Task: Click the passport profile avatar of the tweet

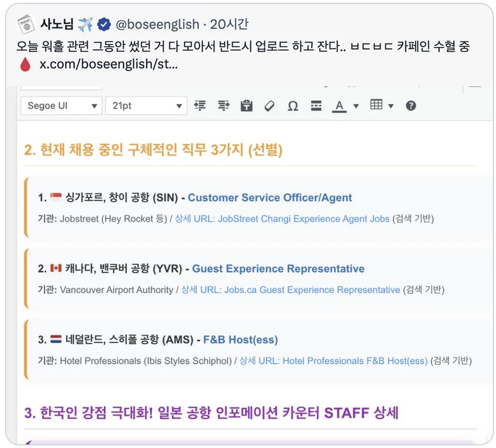Action: click(26, 24)
